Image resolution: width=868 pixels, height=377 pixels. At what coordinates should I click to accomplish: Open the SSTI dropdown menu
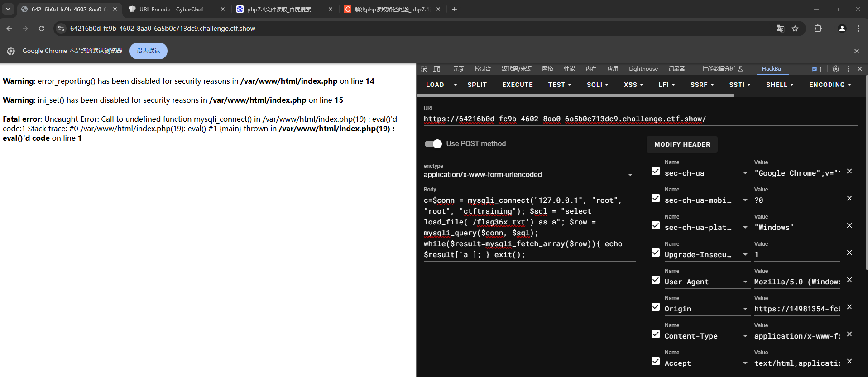(x=740, y=85)
